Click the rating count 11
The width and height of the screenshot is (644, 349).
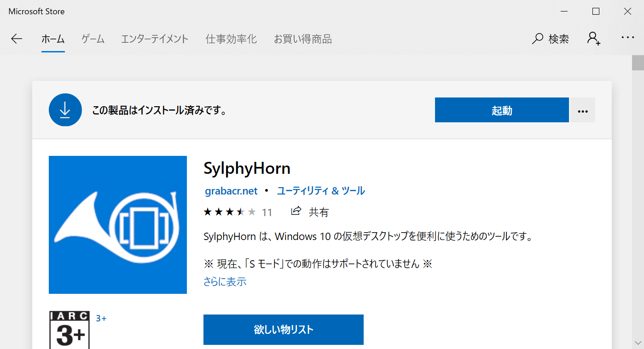click(267, 212)
